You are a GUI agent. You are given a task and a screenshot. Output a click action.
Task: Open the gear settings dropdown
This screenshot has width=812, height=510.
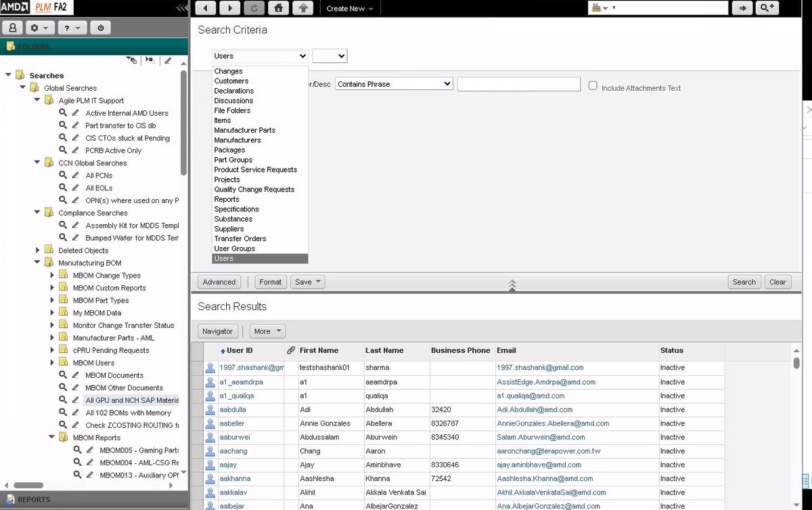(40, 28)
